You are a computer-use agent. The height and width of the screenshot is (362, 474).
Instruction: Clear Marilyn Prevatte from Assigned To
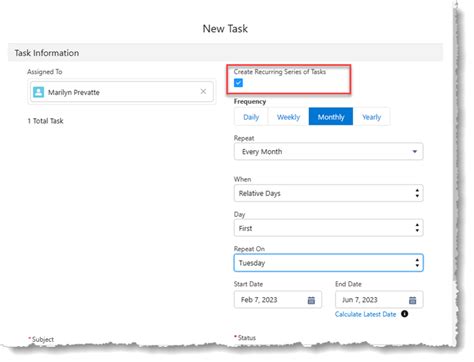[x=203, y=91]
